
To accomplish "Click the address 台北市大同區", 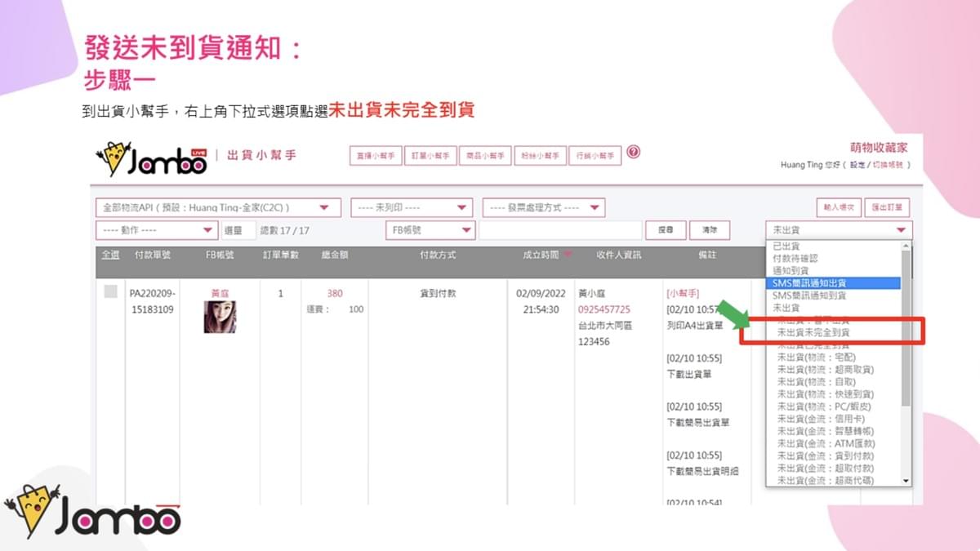I will (x=605, y=326).
